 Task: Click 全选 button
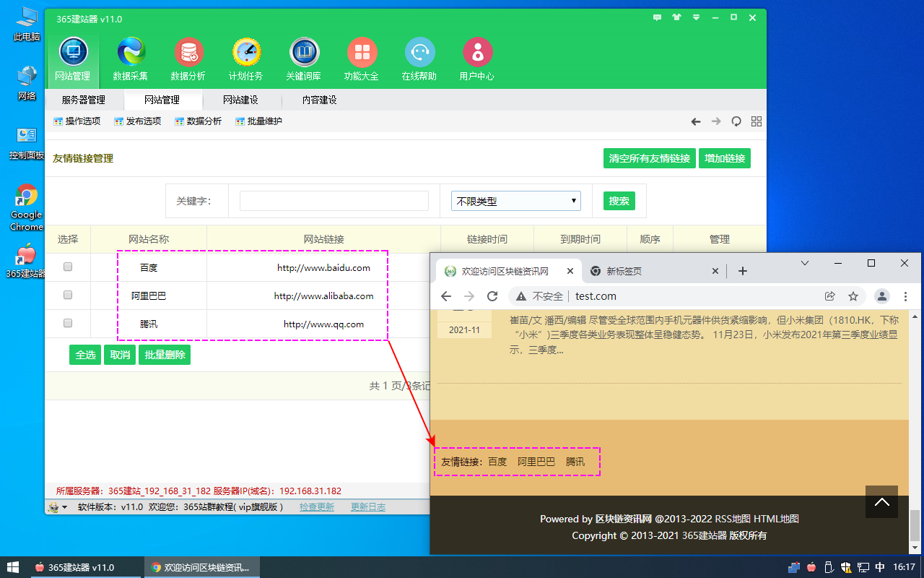pyautogui.click(x=85, y=355)
